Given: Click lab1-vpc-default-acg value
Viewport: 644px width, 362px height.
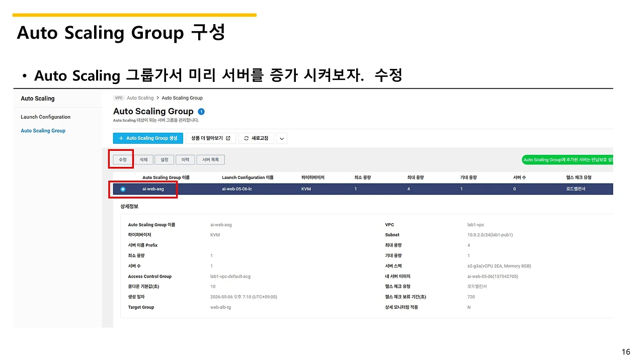Looking at the screenshot, I should pyautogui.click(x=231, y=277).
